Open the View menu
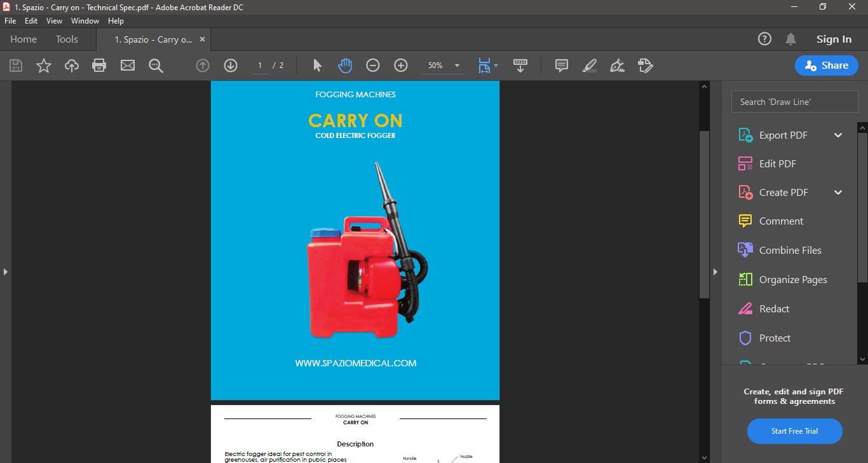Image resolution: width=868 pixels, height=463 pixels. coord(54,21)
